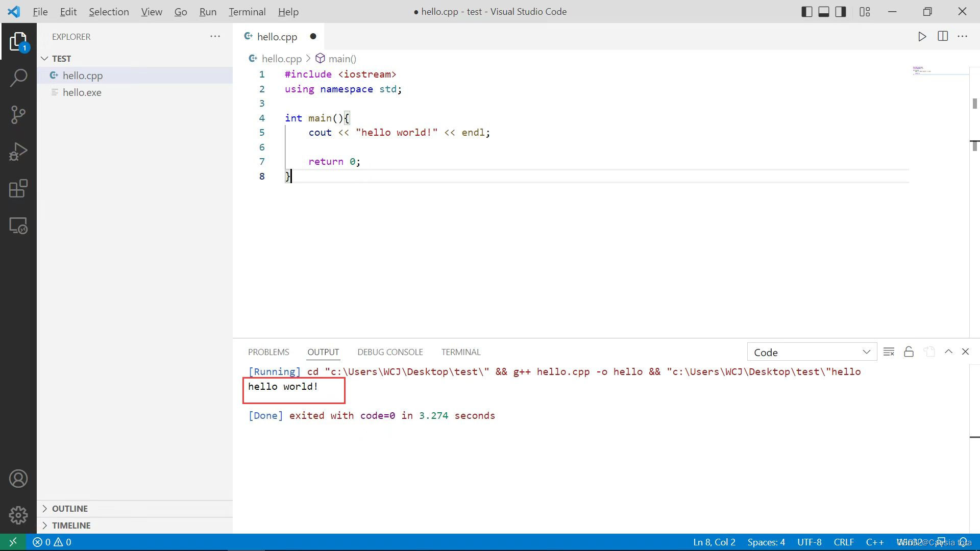The width and height of the screenshot is (980, 551).
Task: Open the Source Control view
Action: [18, 115]
